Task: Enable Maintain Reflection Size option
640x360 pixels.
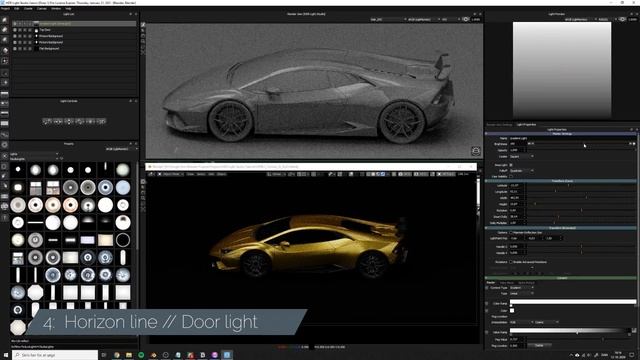Action: pyautogui.click(x=511, y=232)
